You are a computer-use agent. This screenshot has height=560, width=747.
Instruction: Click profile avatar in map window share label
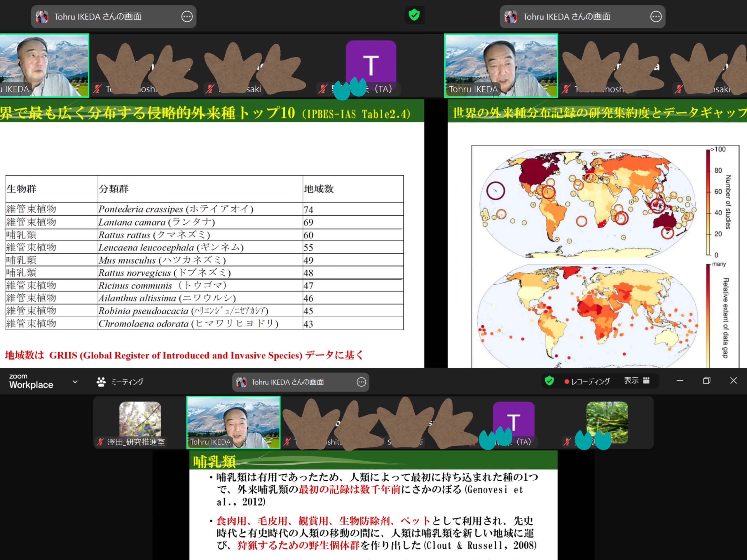(x=511, y=17)
